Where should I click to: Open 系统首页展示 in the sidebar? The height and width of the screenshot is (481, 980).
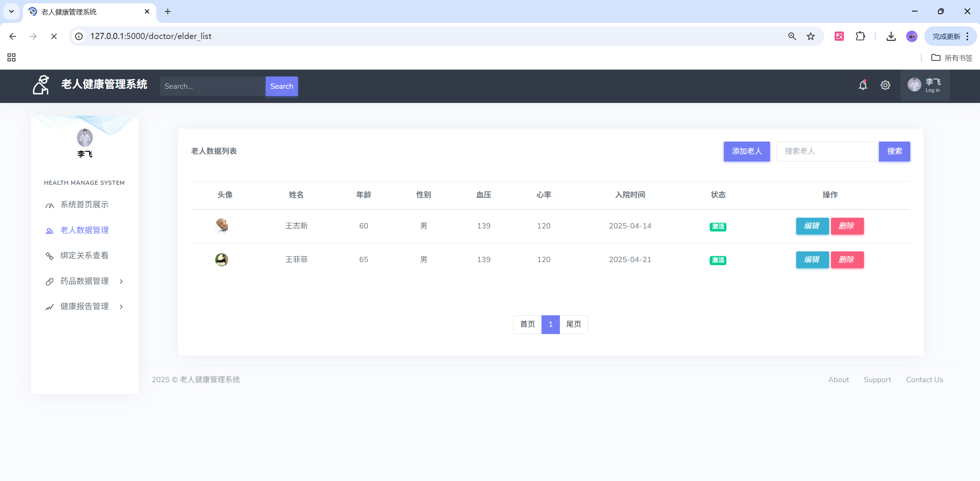click(84, 205)
